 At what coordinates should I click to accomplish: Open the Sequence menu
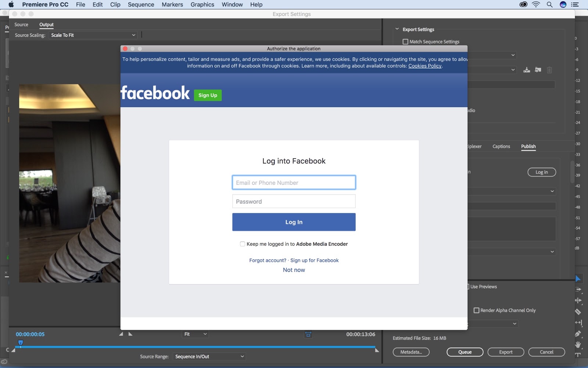[x=141, y=4]
